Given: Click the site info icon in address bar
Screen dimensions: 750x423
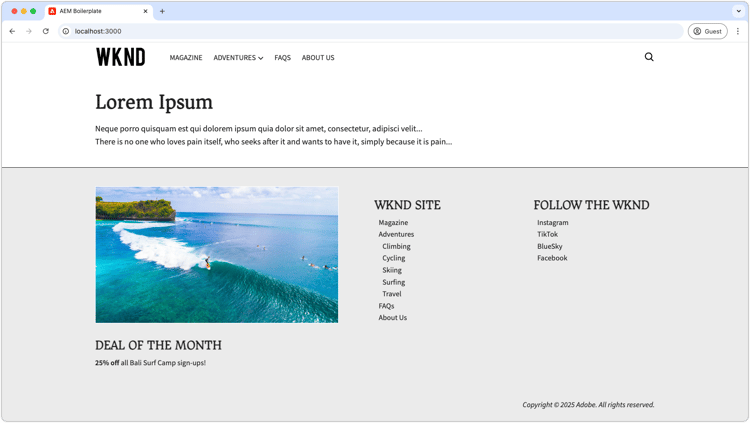Looking at the screenshot, I should point(66,31).
